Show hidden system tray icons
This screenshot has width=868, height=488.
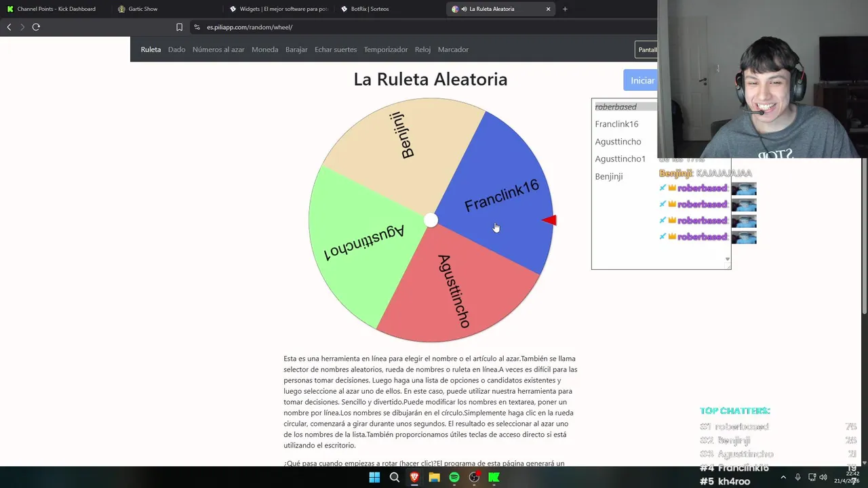(x=783, y=477)
